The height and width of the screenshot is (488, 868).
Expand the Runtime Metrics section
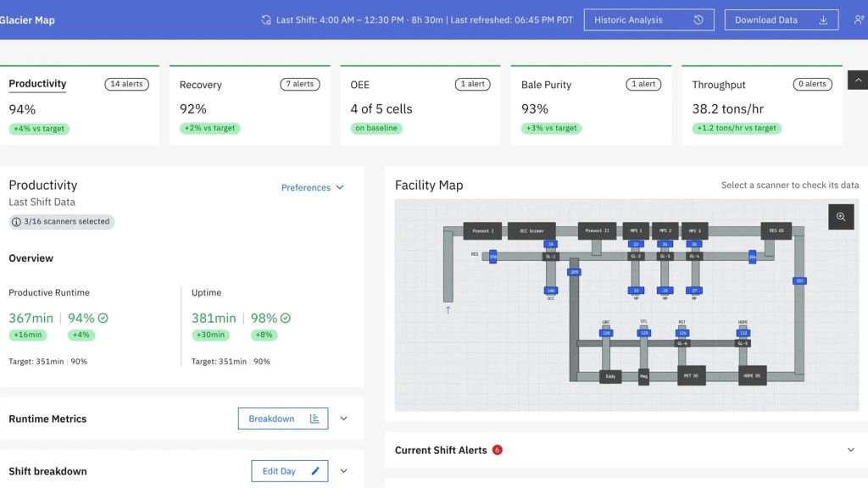(344, 419)
